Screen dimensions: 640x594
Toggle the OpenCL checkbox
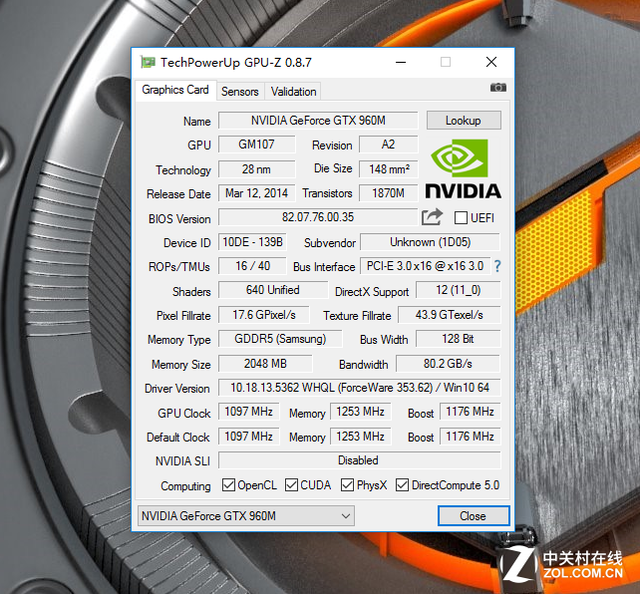click(x=228, y=485)
